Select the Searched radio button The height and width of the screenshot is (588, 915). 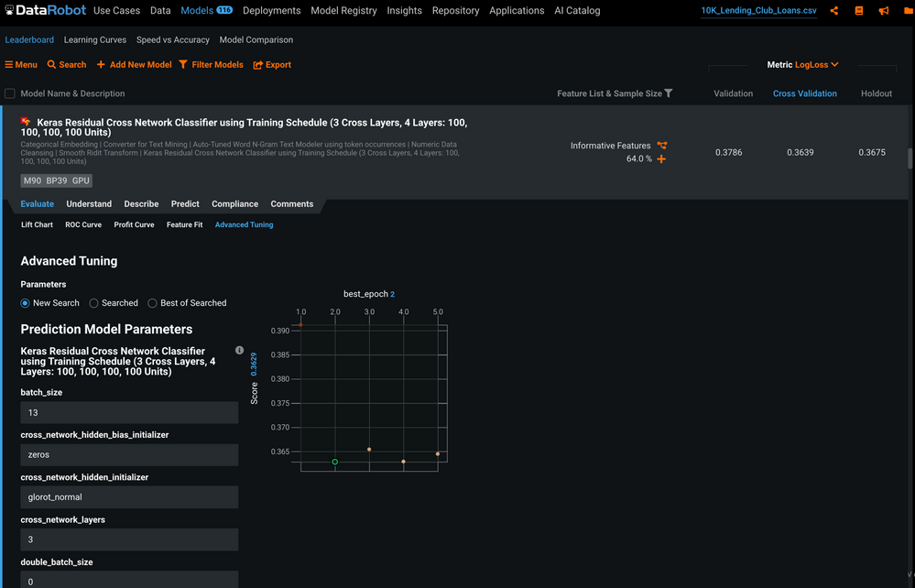click(93, 303)
